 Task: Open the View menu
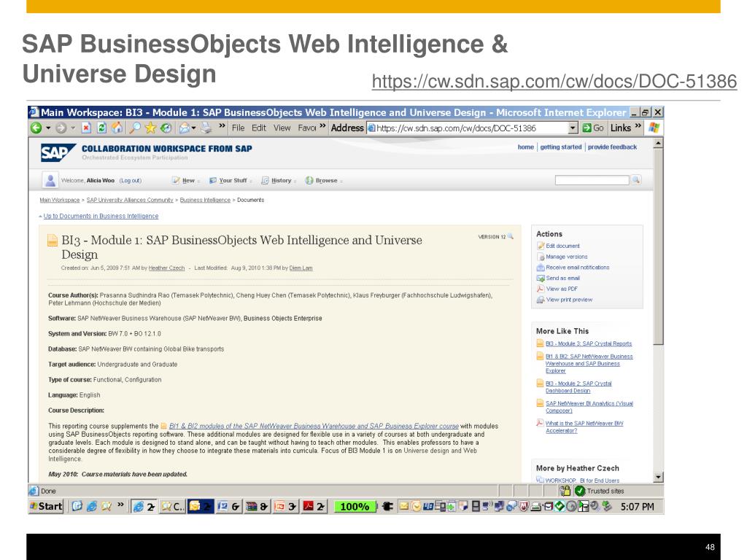(x=282, y=128)
